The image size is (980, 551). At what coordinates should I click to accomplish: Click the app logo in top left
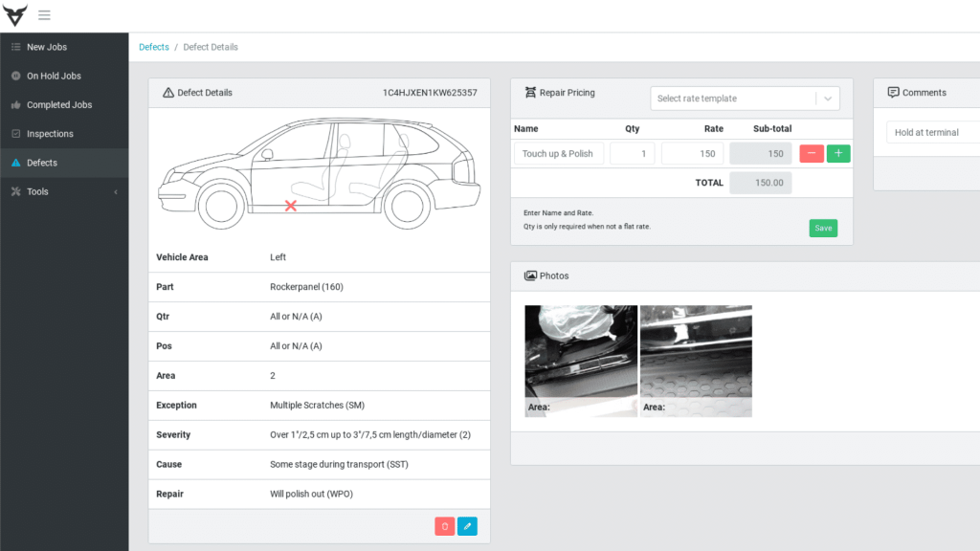[x=14, y=15]
